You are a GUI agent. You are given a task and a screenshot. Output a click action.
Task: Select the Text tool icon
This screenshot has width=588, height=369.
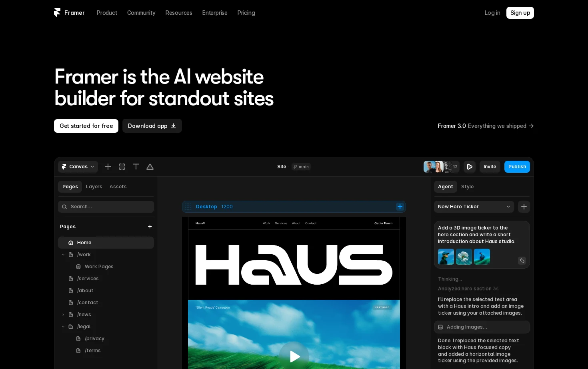tap(136, 167)
